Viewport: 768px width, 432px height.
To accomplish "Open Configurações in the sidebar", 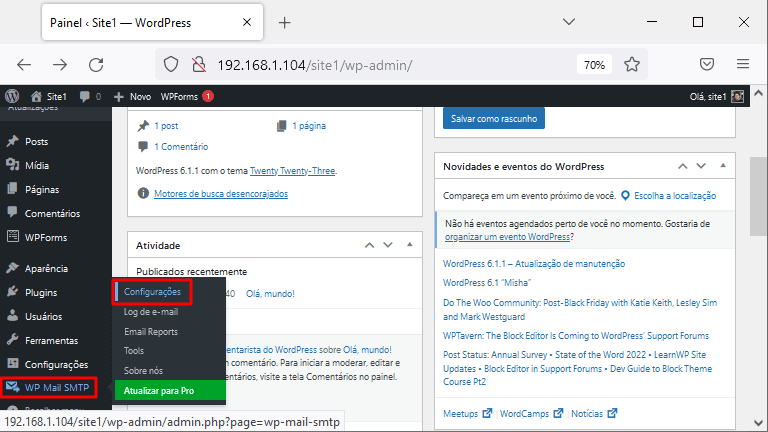I will (56, 364).
